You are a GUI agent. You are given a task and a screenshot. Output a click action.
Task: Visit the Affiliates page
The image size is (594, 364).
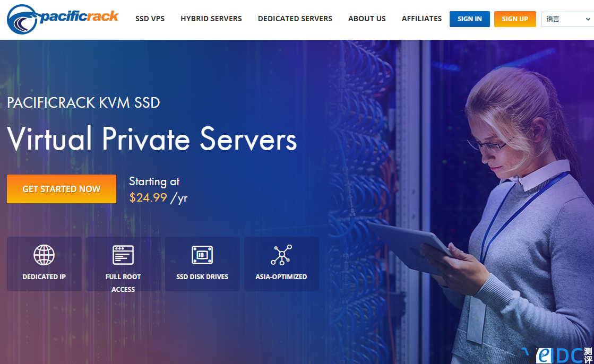click(421, 19)
